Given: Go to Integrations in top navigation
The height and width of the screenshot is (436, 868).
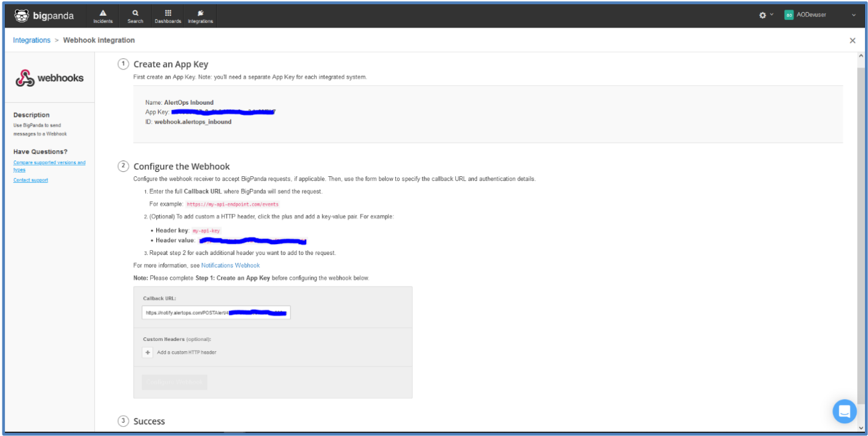Looking at the screenshot, I should 200,16.
